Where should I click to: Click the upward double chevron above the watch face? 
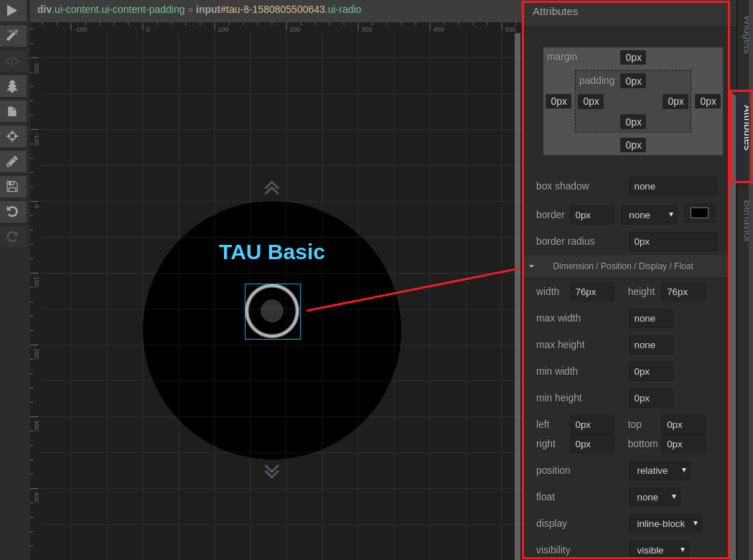coord(271,187)
